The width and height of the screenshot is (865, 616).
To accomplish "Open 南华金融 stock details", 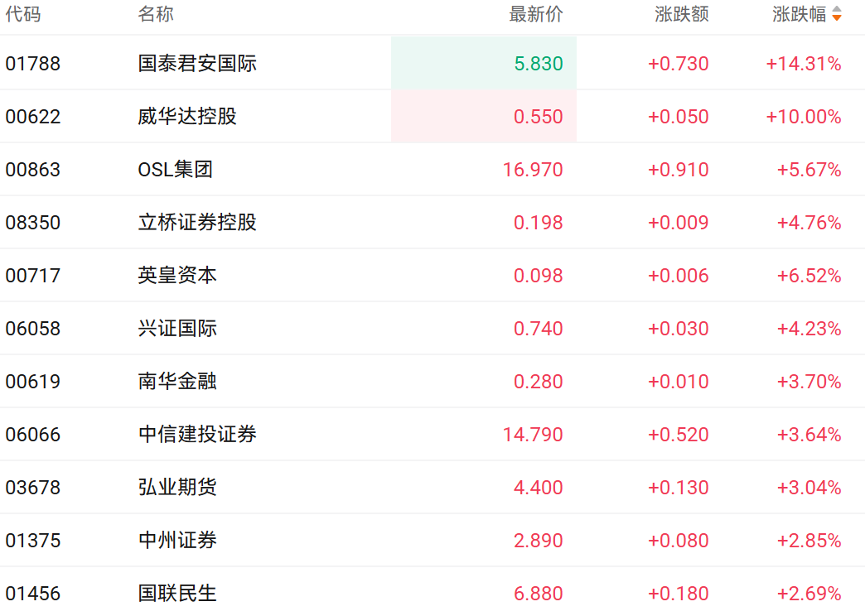I will 177,382.
